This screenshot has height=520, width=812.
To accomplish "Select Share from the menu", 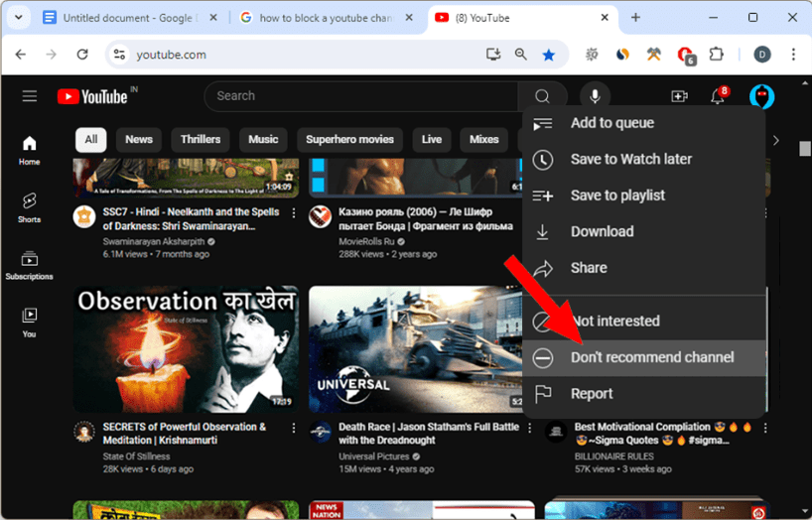I will point(643,268).
